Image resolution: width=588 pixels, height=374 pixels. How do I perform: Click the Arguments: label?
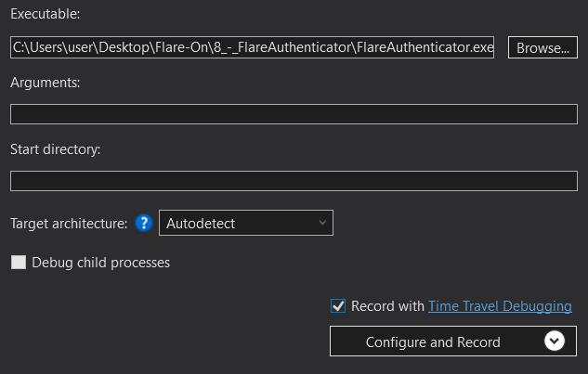pos(46,83)
